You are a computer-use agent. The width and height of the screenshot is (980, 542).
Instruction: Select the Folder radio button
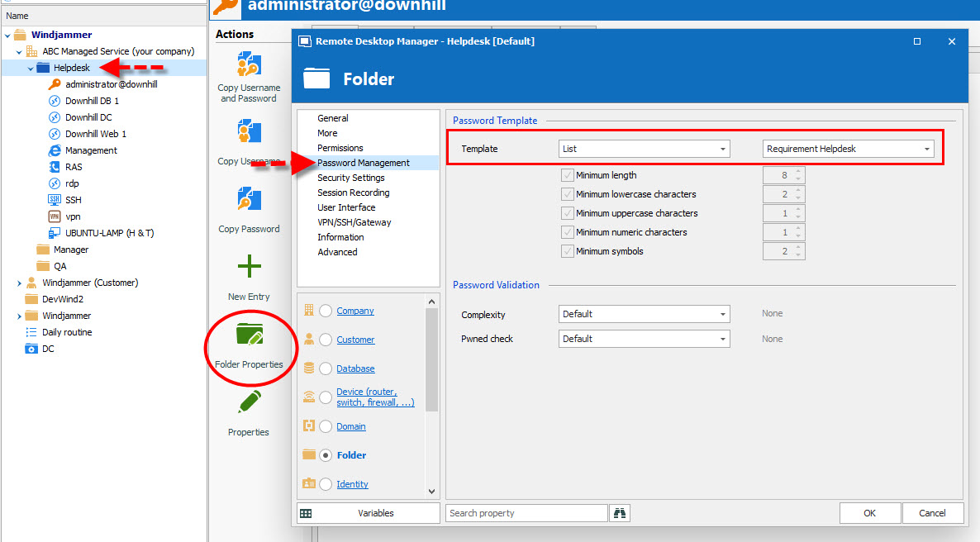click(326, 455)
